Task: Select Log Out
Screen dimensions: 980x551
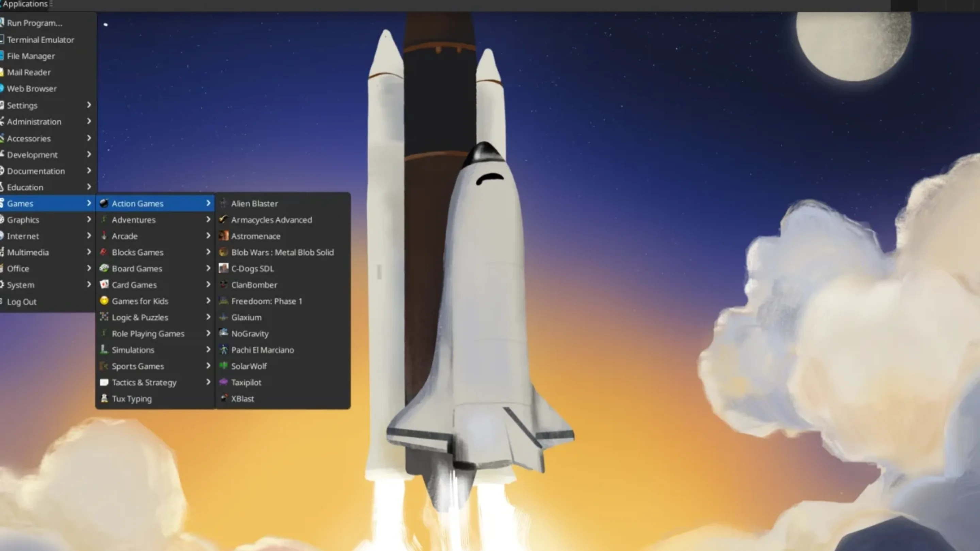Action: coord(22,302)
